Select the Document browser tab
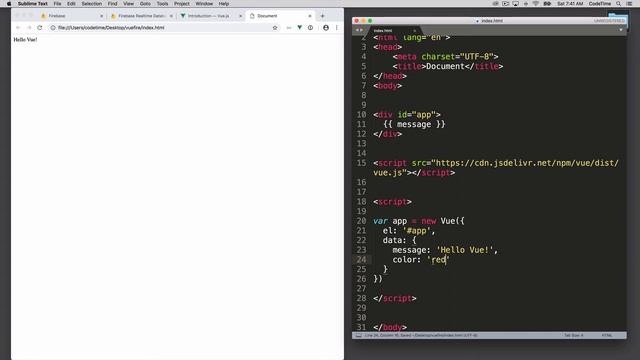Viewport: 640px width, 360px height. coord(280,16)
